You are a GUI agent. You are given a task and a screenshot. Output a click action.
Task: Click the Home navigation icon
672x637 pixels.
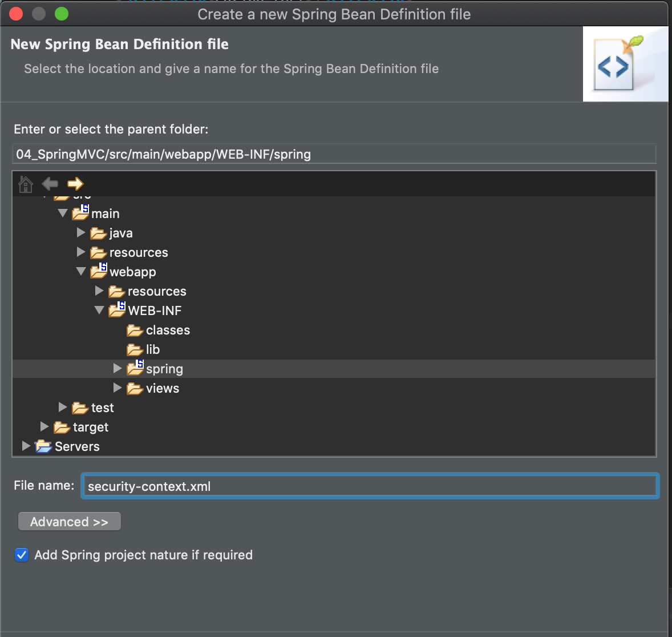[26, 184]
